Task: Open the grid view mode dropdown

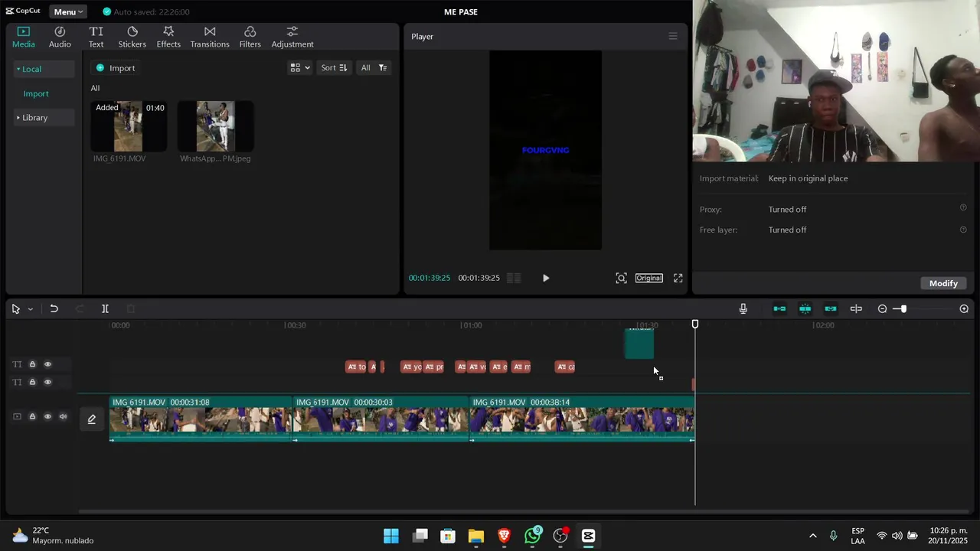Action: tap(299, 67)
